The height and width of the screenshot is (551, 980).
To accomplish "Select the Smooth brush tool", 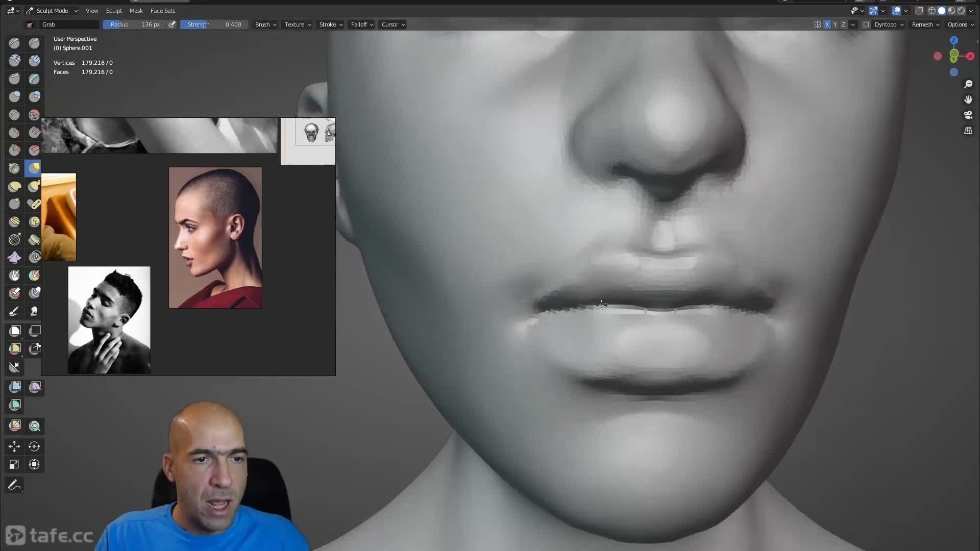I will pyautogui.click(x=34, y=115).
